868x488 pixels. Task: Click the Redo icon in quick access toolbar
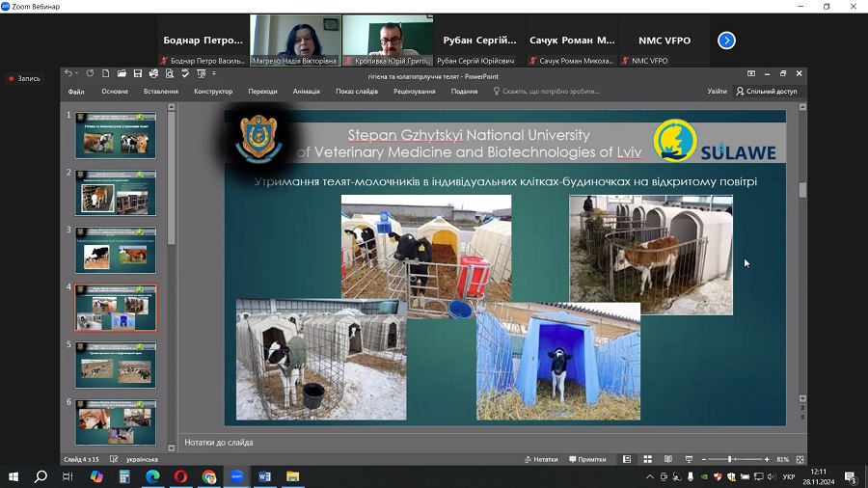90,73
